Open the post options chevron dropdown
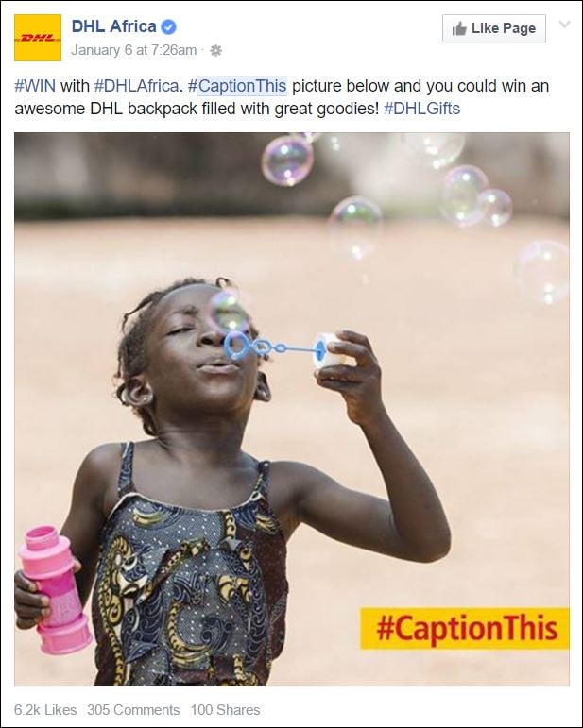Screen dimensions: 583x728 [x=564, y=25]
